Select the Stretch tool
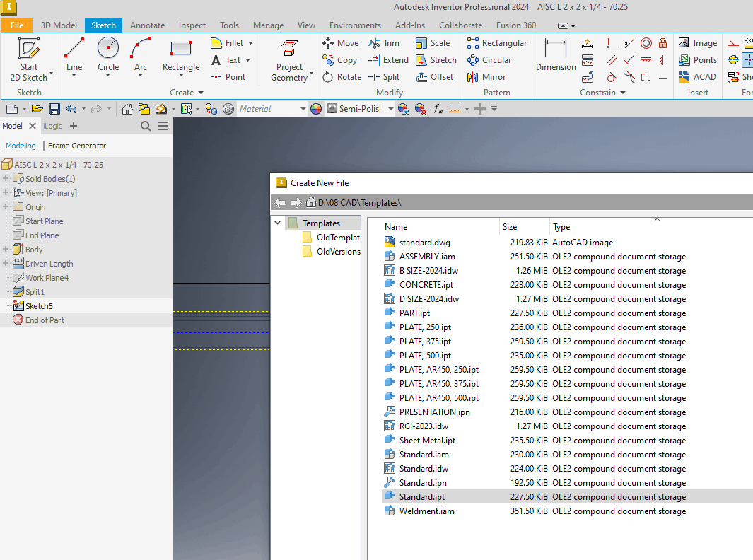The height and width of the screenshot is (560, 753). (x=436, y=60)
